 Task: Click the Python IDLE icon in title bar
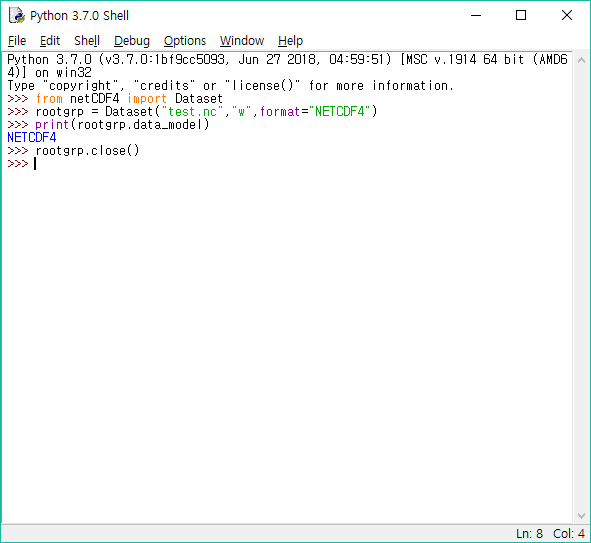pos(17,15)
